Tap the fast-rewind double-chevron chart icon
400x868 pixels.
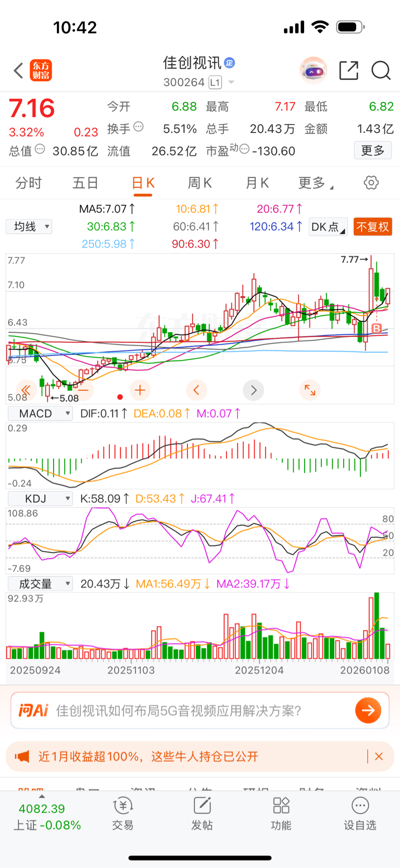point(26,390)
